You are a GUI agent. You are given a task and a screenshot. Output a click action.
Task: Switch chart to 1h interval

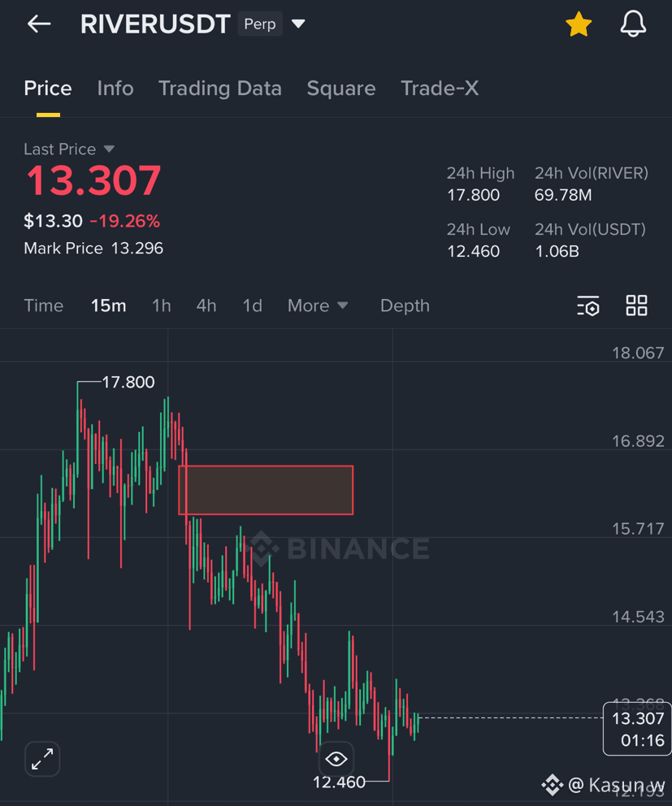pos(162,305)
